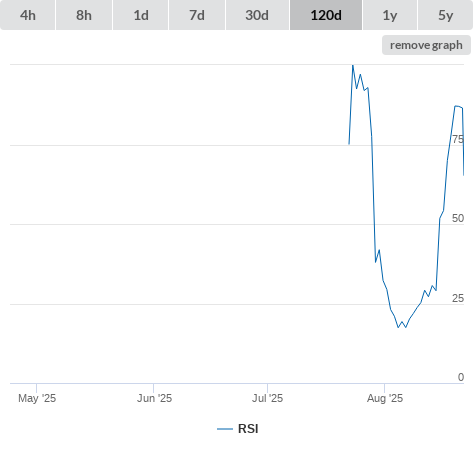The width and height of the screenshot is (474, 455).
Task: Click the remove graph button
Action: [x=426, y=45]
